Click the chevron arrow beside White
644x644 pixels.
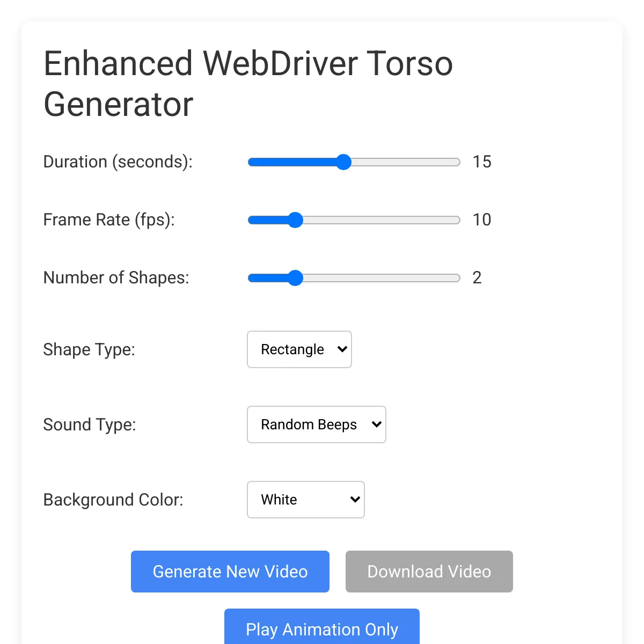point(355,500)
